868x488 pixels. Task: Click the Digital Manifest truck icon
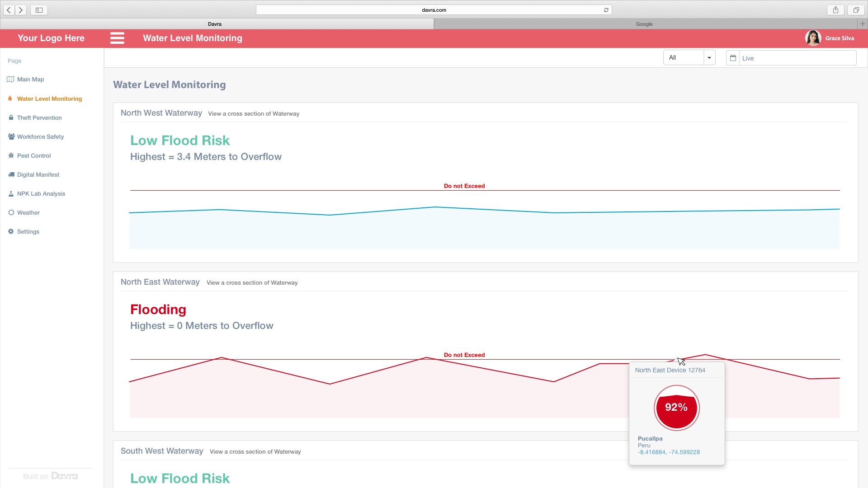11,174
